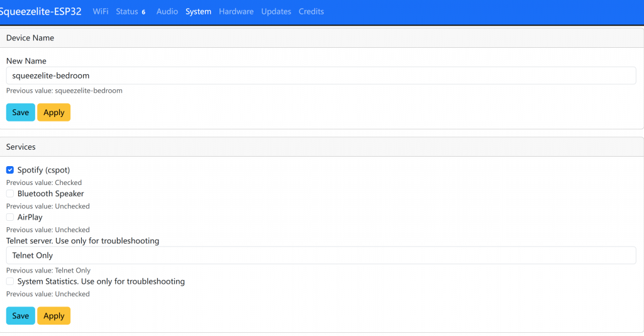View the Credits tab

coord(311,11)
